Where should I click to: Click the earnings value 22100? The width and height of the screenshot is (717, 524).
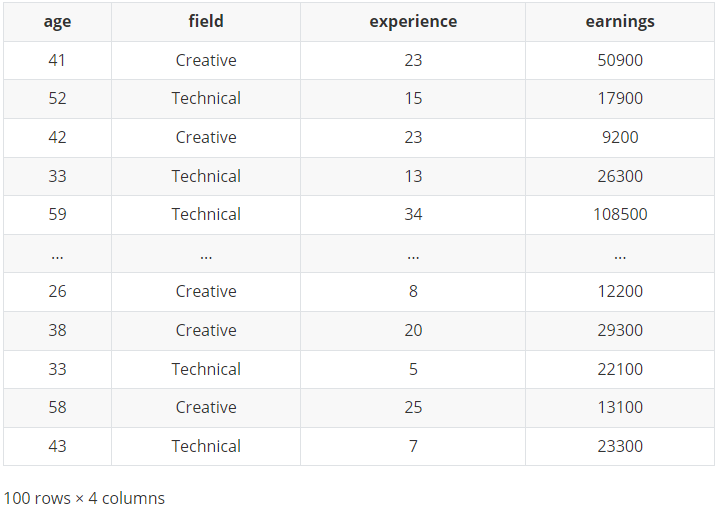620,369
